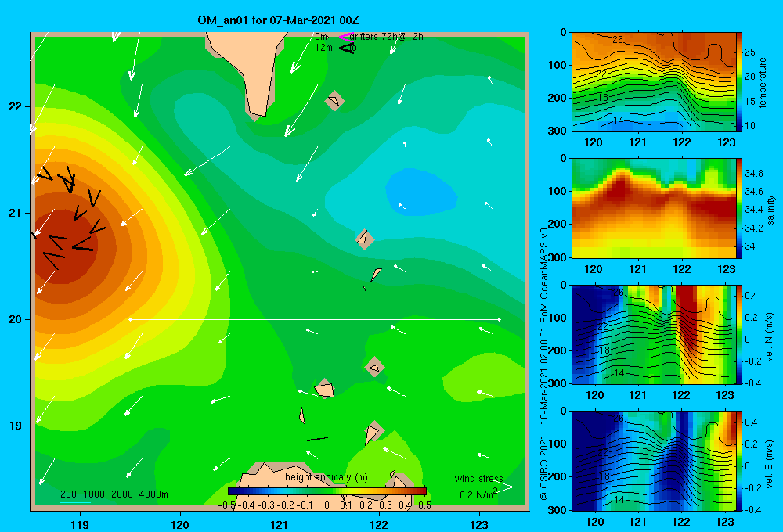Click the temperature section plot
The height and width of the screenshot is (532, 783).
(x=654, y=82)
